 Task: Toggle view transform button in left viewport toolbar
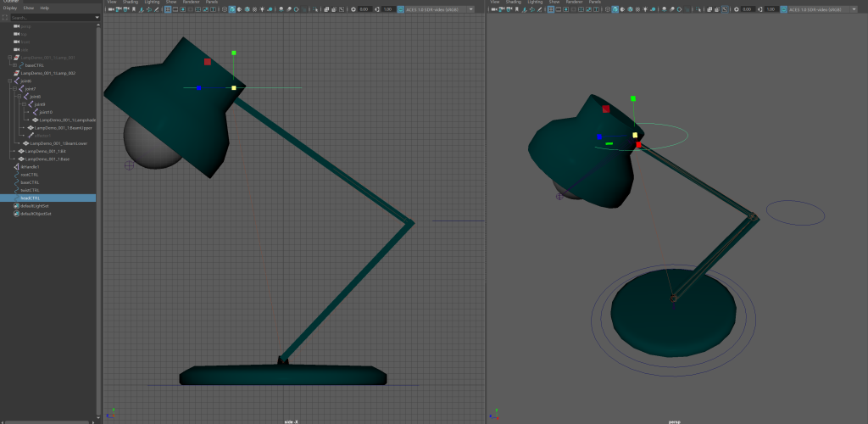click(x=401, y=9)
